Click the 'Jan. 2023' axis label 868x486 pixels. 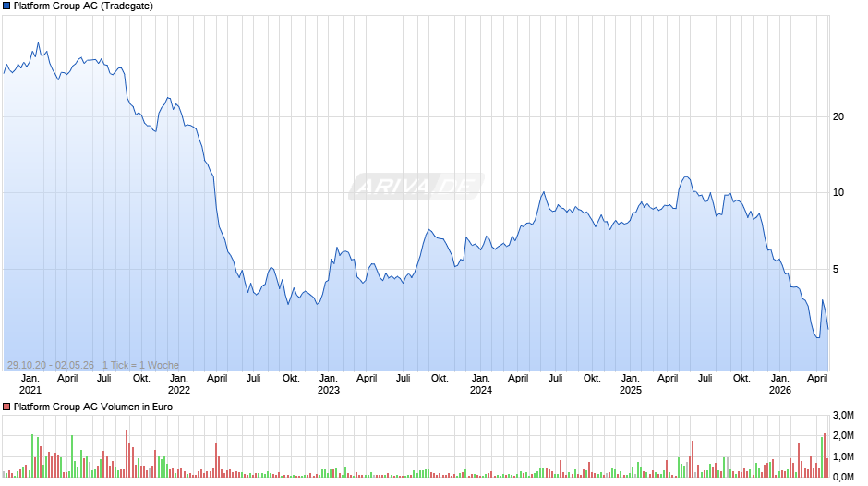328,384
